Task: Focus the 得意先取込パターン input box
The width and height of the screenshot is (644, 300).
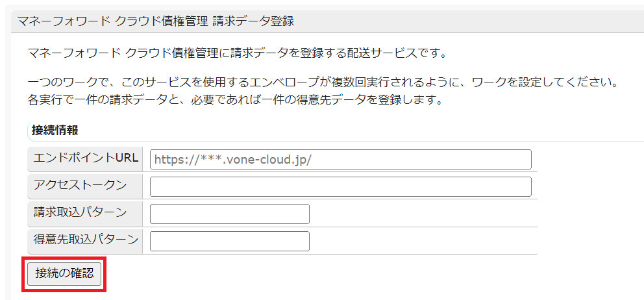Action: [x=229, y=242]
